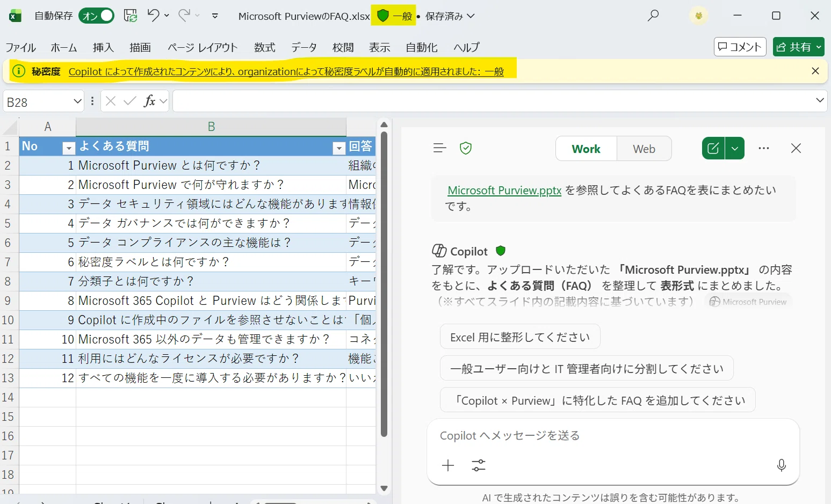The image size is (831, 504).
Task: Click the Insert Function fx icon
Action: [x=150, y=101]
